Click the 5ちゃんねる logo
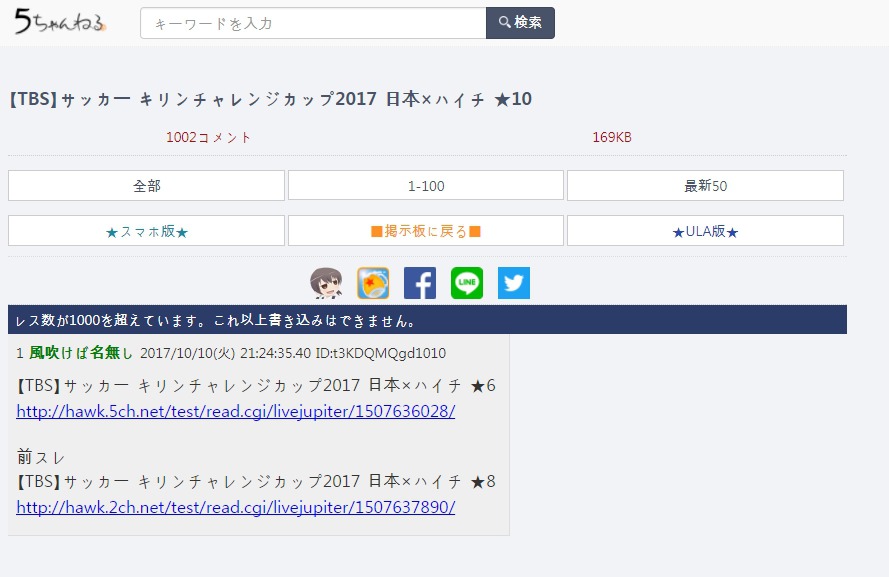The width and height of the screenshot is (889, 577). 60,22
